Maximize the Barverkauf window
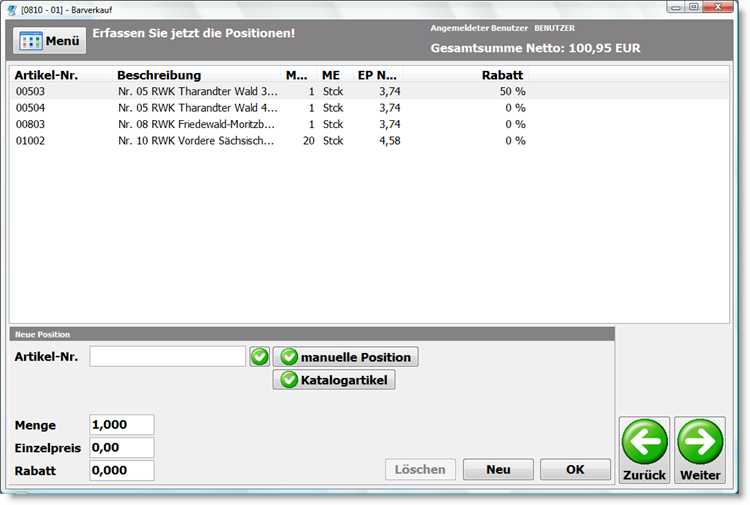The image size is (750, 505). click(694, 7)
